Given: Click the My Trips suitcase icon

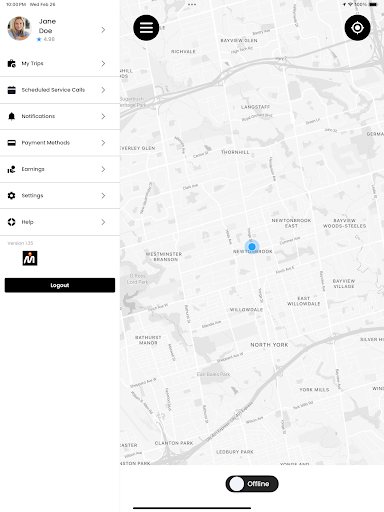Looking at the screenshot, I should click(x=12, y=63).
